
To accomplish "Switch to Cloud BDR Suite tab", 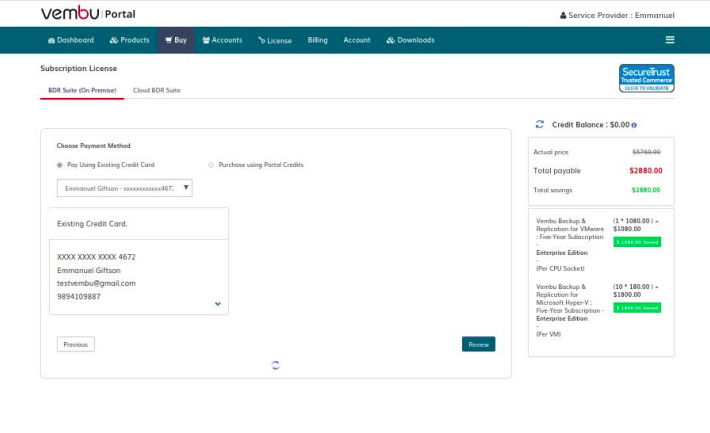I will tap(157, 91).
